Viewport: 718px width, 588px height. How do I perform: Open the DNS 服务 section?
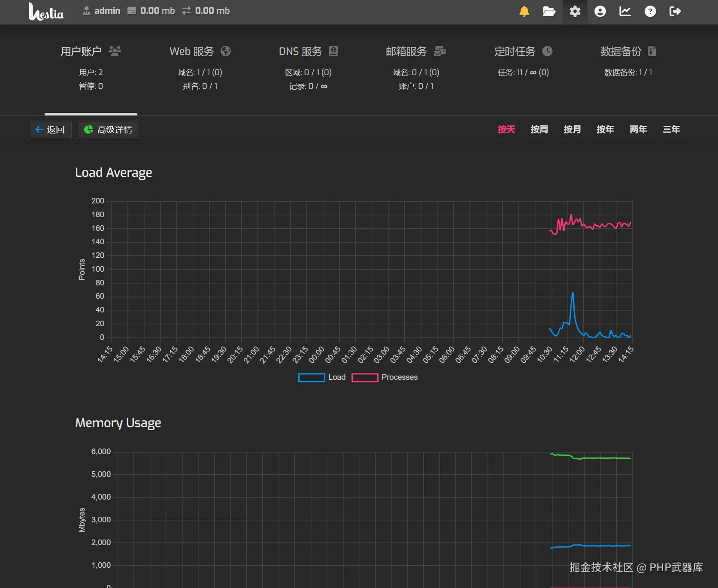309,69
